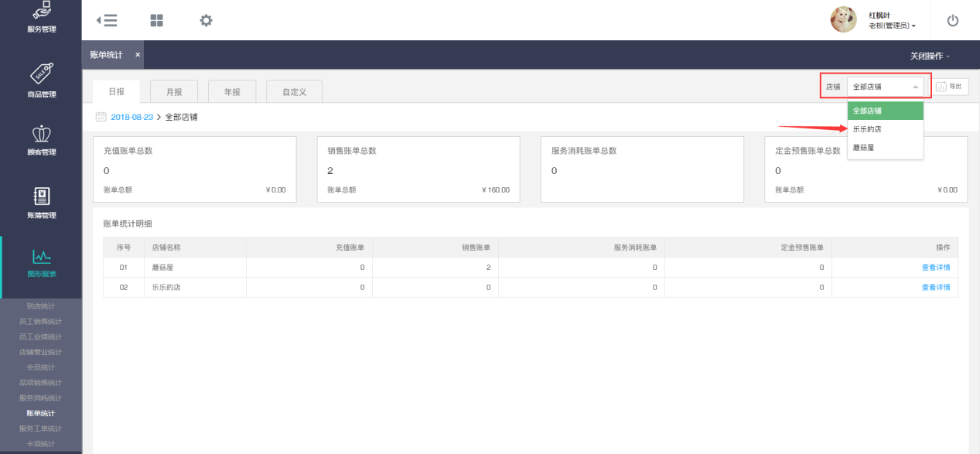Viewport: 980px width, 454px height.
Task: Open 店铺营业统计 submenu item
Action: tap(41, 352)
